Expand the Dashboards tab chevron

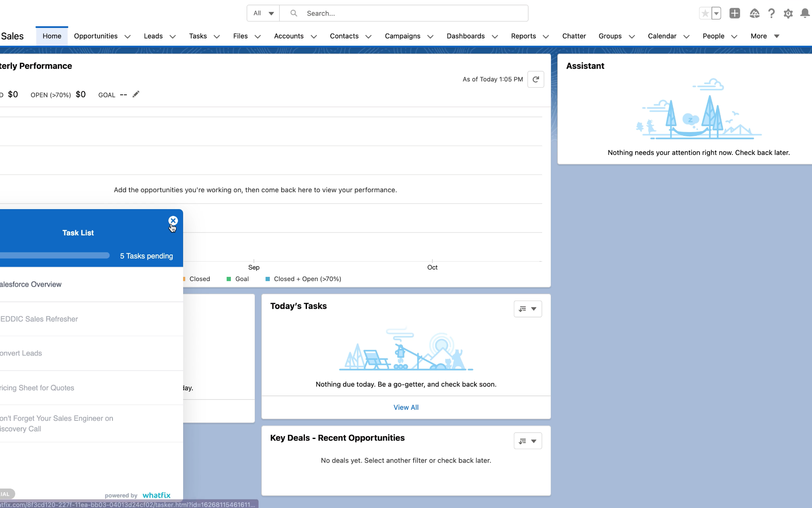[495, 36]
